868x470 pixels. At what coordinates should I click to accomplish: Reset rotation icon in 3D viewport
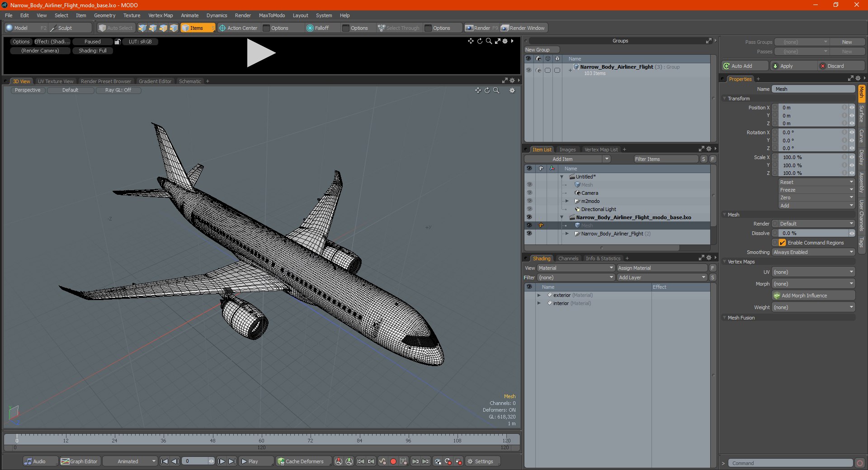487,90
